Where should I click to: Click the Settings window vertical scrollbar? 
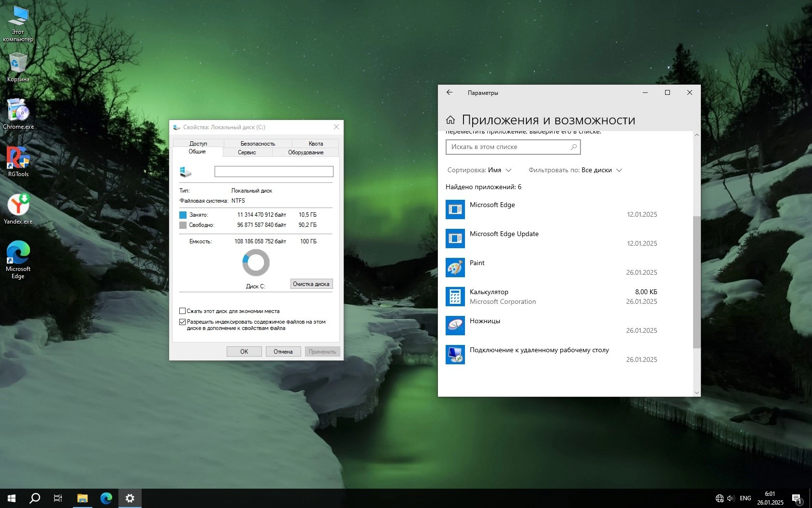click(696, 282)
